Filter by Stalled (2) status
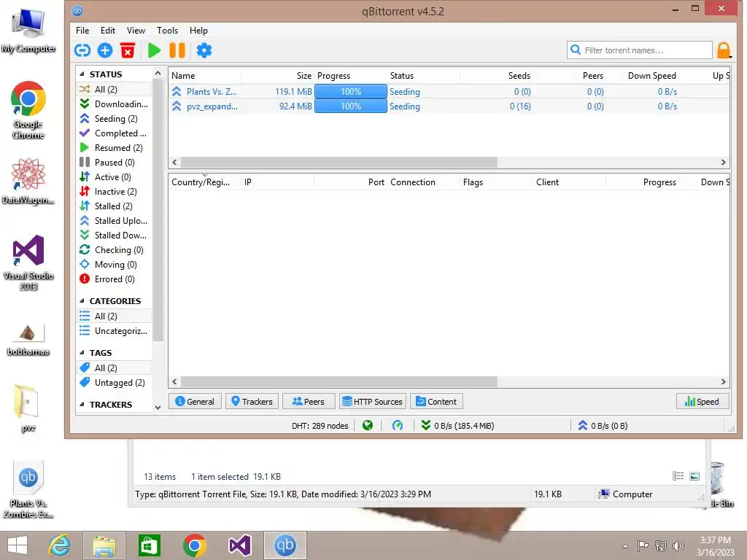Screen dimensions: 747x560 (x=114, y=206)
